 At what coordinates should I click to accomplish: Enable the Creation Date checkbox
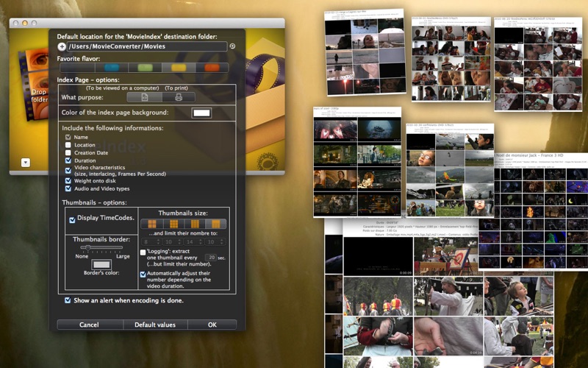(x=68, y=153)
